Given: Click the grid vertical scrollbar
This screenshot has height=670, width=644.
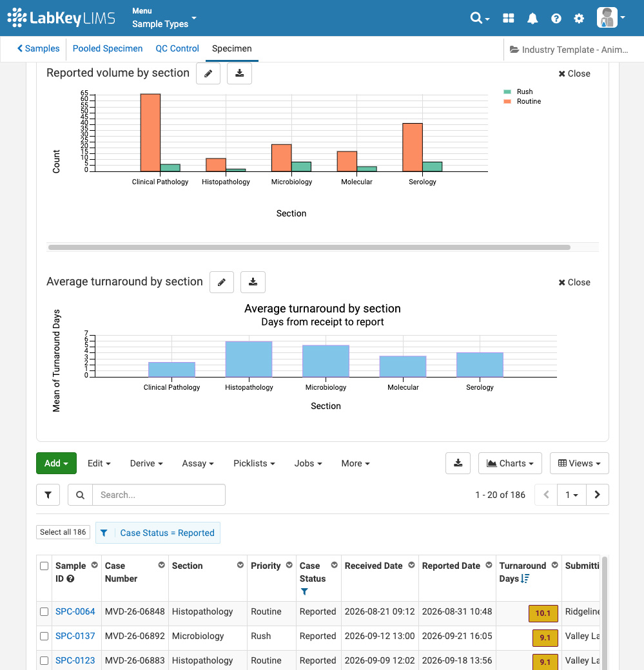Looking at the screenshot, I should pyautogui.click(x=604, y=613).
